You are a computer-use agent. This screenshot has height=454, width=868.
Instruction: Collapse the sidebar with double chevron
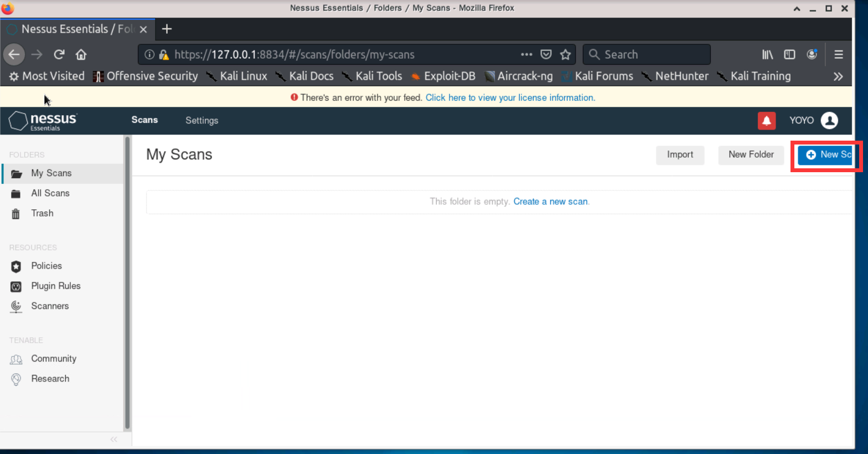click(x=113, y=440)
